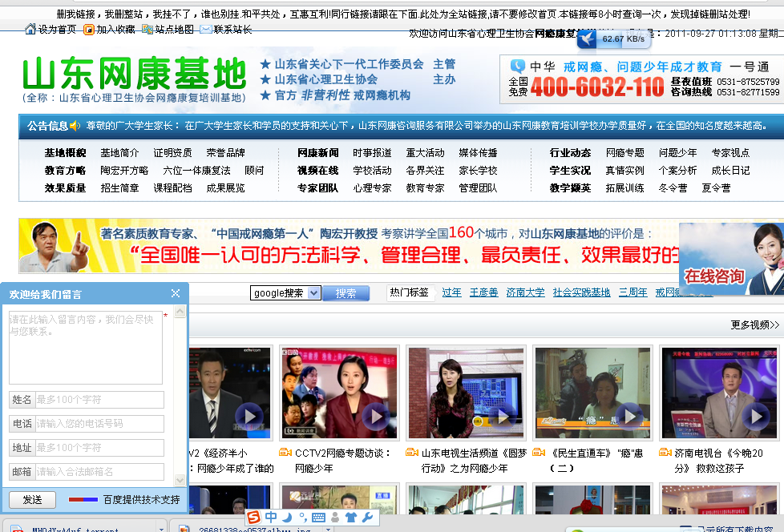
Task: Go to 陶宏开方略 page
Action: coord(124,171)
